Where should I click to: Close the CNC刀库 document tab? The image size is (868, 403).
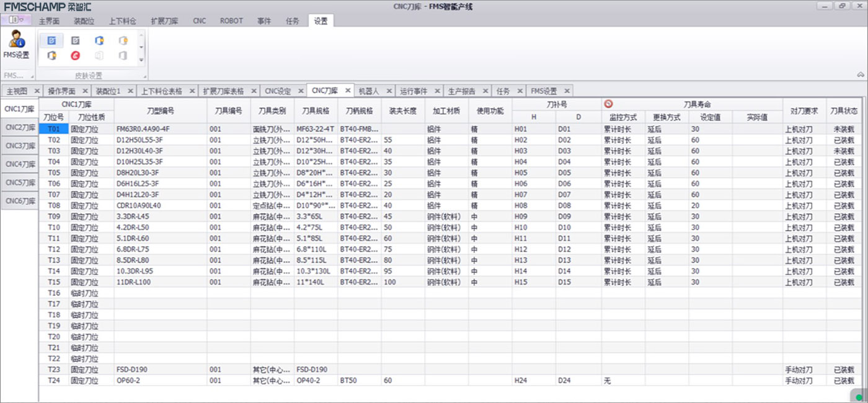point(348,91)
